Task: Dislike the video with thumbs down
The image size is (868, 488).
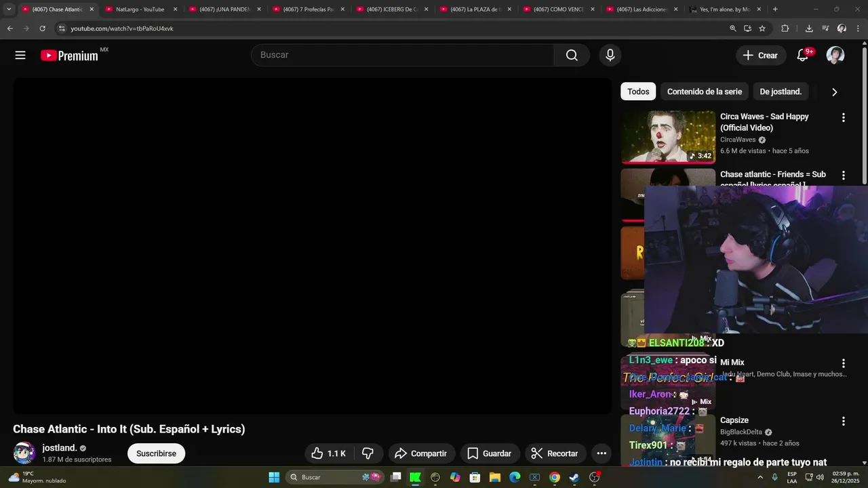Action: click(x=368, y=453)
